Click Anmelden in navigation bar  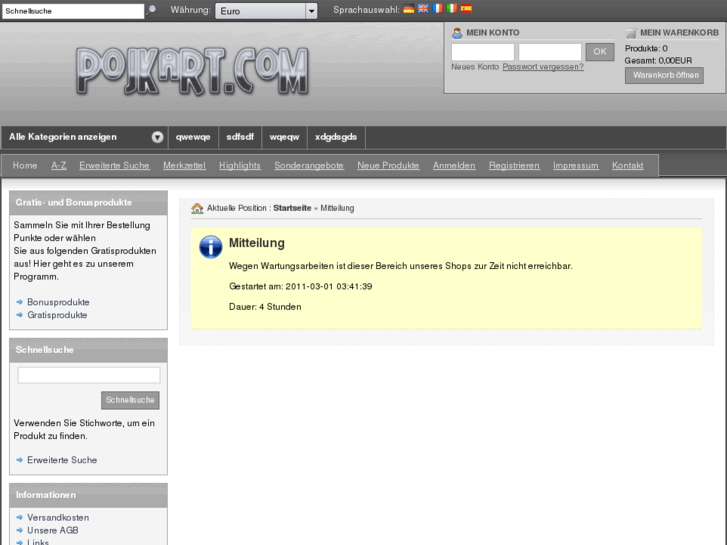[454, 166]
